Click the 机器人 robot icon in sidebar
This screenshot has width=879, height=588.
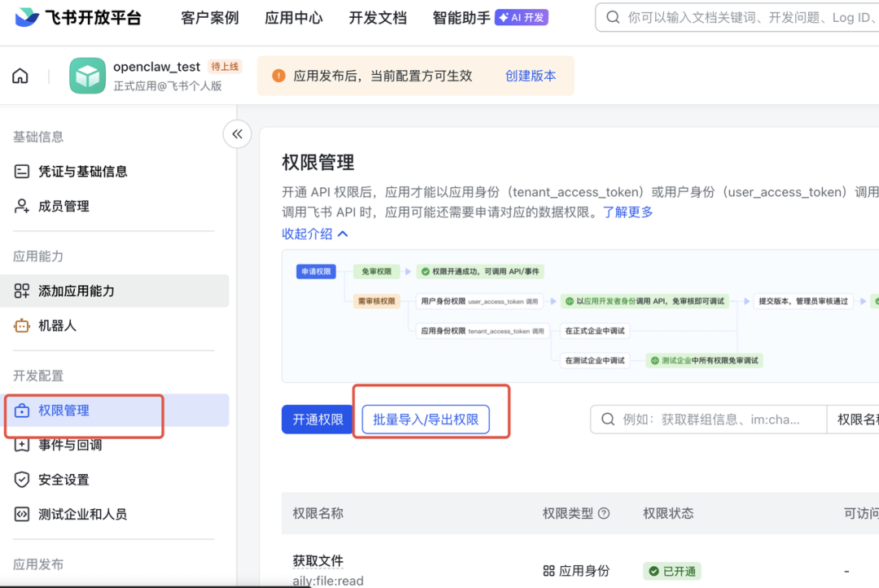point(22,325)
